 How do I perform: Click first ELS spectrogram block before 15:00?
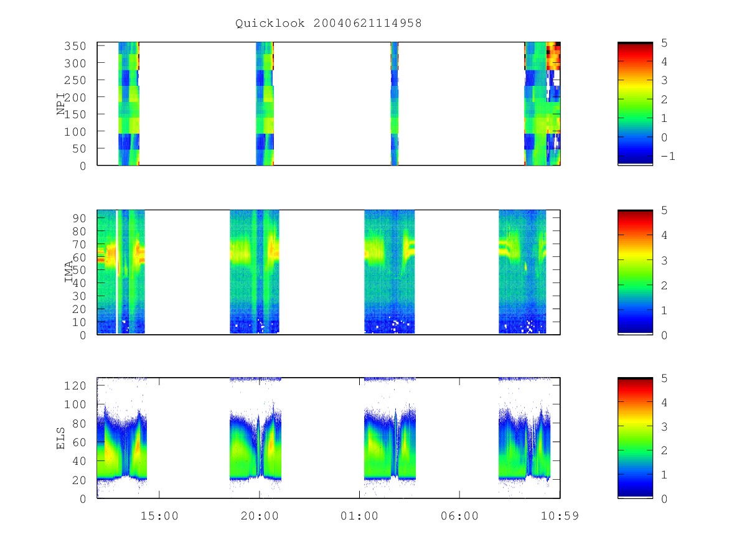[122, 437]
